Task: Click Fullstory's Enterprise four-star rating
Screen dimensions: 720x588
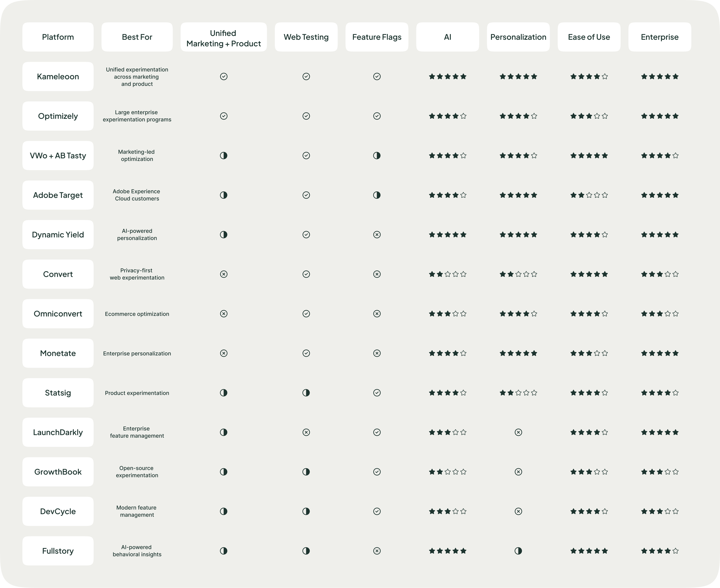Action: (660, 551)
